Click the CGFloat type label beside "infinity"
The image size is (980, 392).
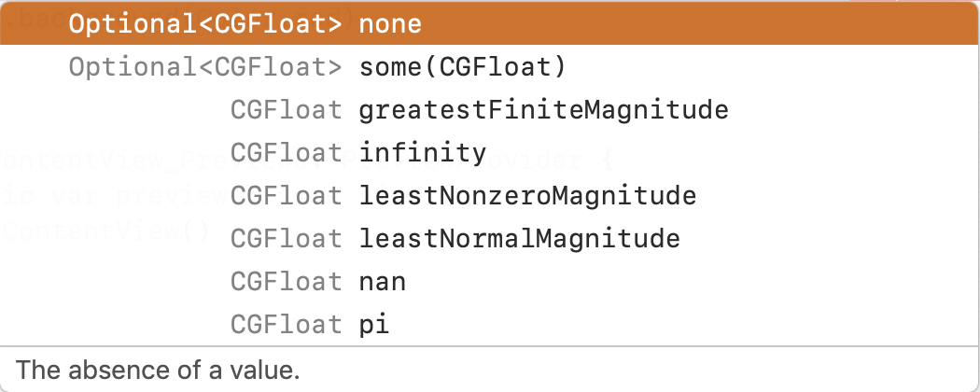[286, 153]
